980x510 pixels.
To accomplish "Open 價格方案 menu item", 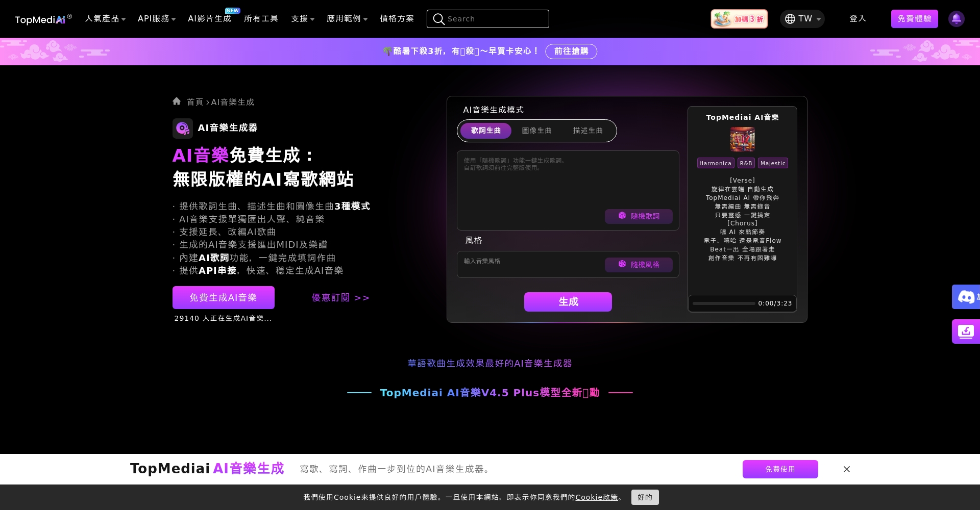I will click(397, 18).
